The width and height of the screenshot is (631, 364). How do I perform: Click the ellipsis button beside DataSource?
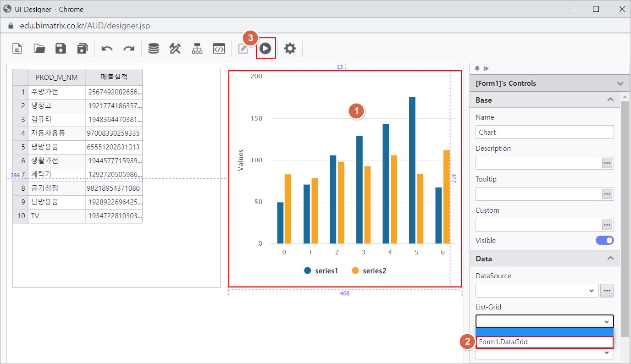click(x=607, y=291)
